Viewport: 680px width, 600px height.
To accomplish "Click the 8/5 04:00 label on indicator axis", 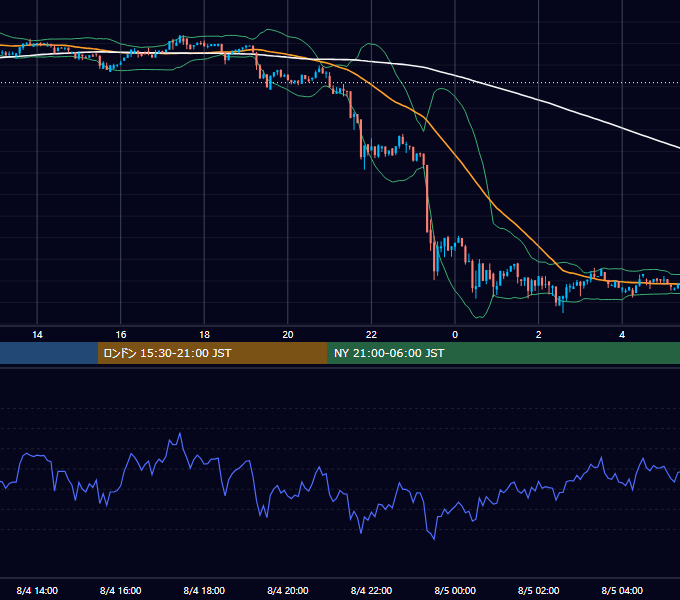I will tap(622, 591).
